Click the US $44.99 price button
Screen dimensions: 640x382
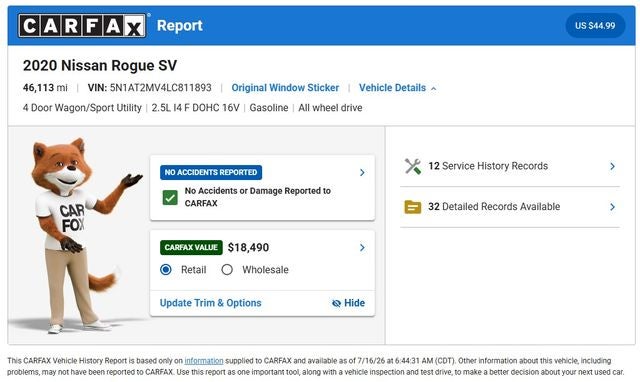(595, 25)
